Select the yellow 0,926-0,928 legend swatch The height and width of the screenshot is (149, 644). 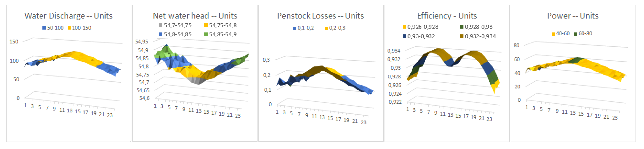[x=404, y=27]
